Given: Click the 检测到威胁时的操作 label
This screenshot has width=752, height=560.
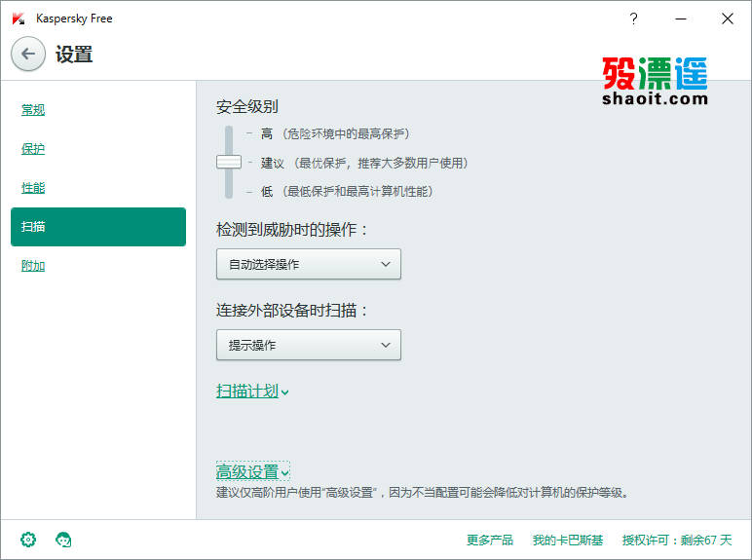Looking at the screenshot, I should (x=291, y=230).
